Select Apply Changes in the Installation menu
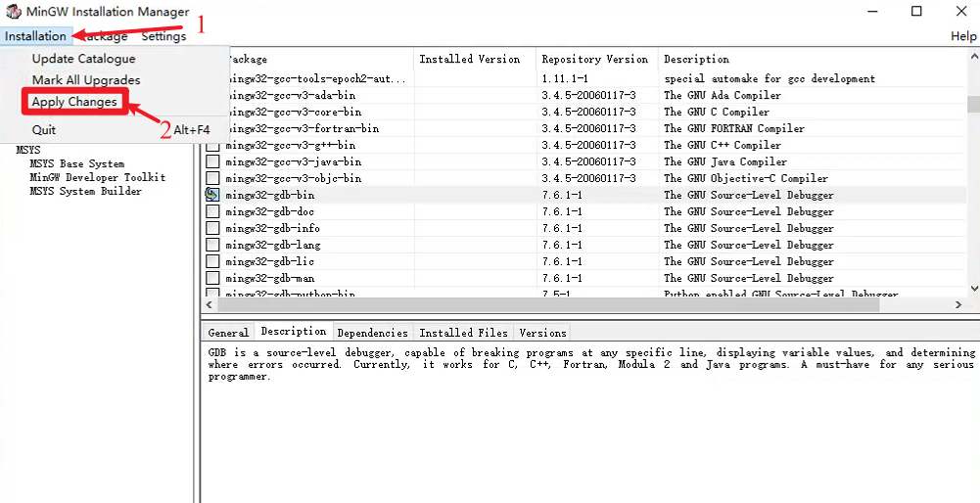 pyautogui.click(x=74, y=101)
